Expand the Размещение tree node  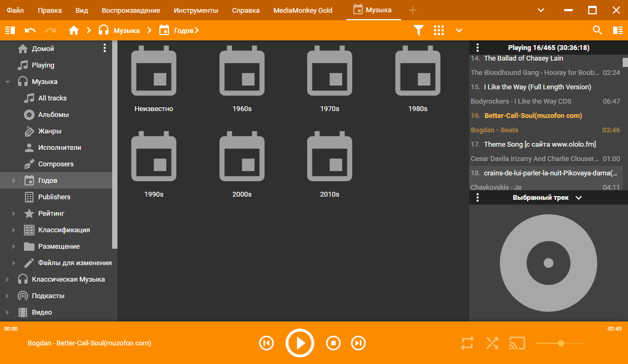(x=14, y=246)
